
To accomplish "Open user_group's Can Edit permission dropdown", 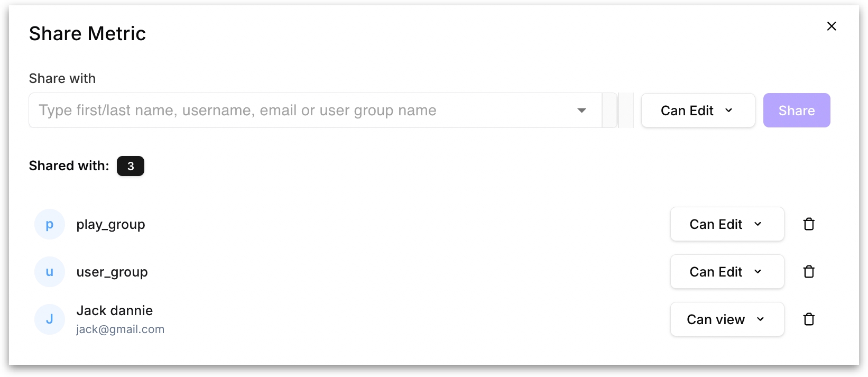I will click(726, 272).
